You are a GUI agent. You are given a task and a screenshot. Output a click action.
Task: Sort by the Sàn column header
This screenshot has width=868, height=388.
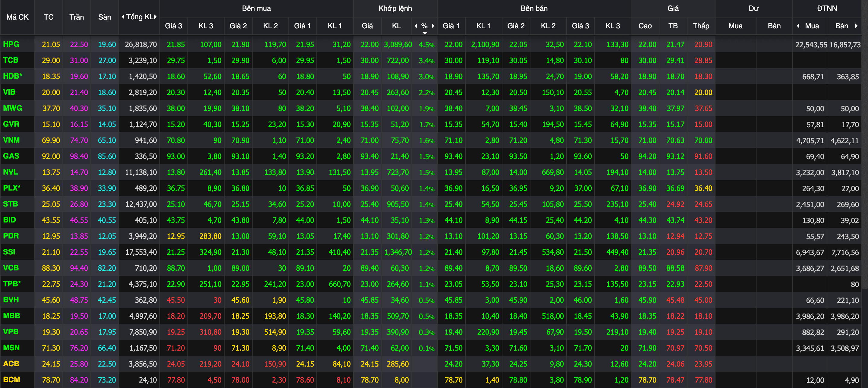105,17
